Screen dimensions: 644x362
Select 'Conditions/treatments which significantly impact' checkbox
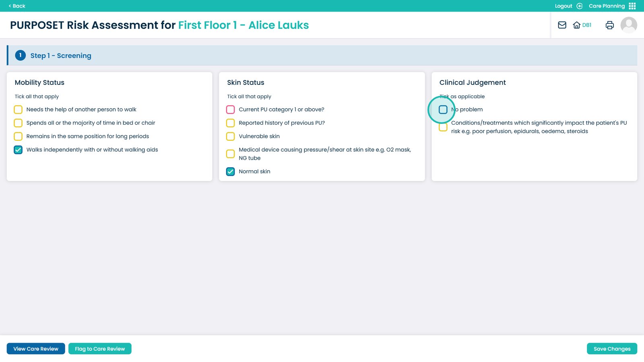443,127
